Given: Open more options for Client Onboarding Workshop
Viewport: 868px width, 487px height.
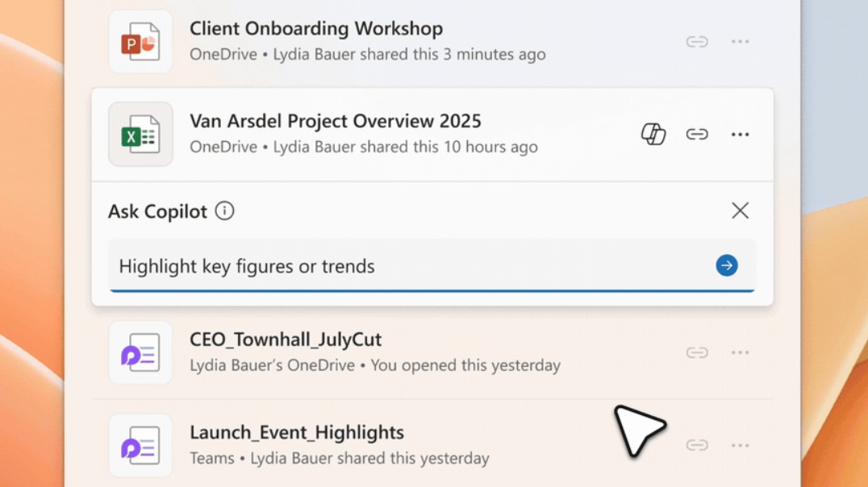Looking at the screenshot, I should 740,42.
